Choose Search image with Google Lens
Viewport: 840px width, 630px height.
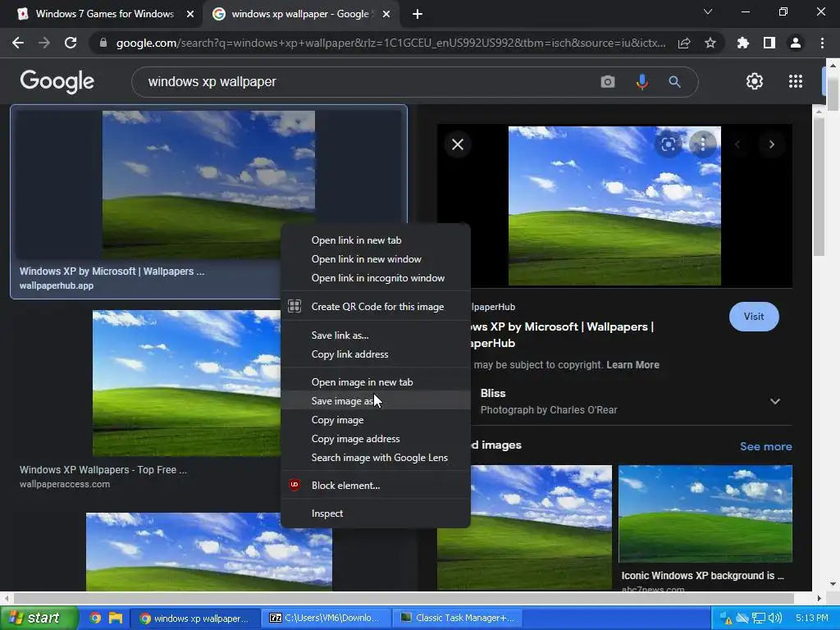pos(376,458)
